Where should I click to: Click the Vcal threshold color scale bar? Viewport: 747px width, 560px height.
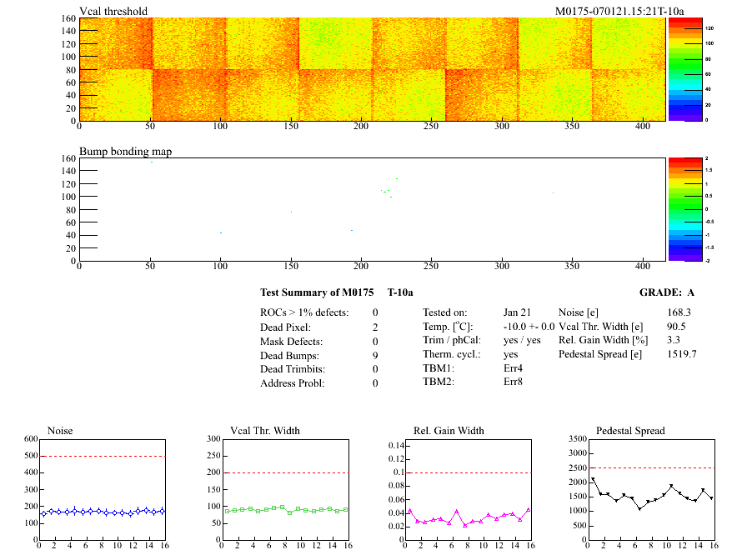pos(684,69)
